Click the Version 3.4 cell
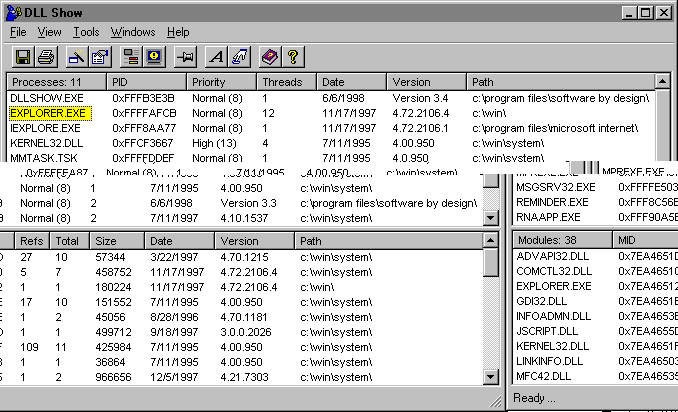Image resolution: width=678 pixels, height=412 pixels. tap(420, 98)
